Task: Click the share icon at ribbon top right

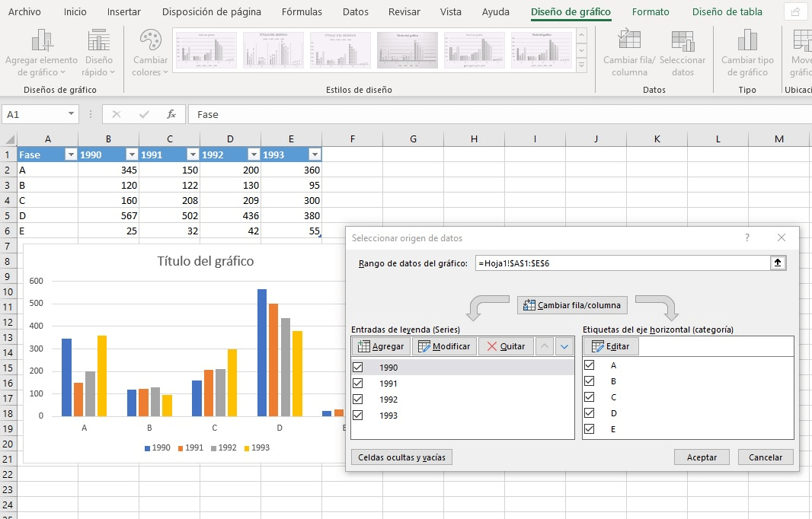Action: [x=795, y=11]
